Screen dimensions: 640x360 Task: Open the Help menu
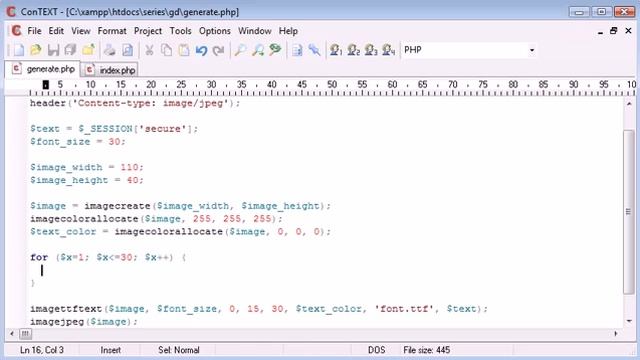pyautogui.click(x=288, y=31)
